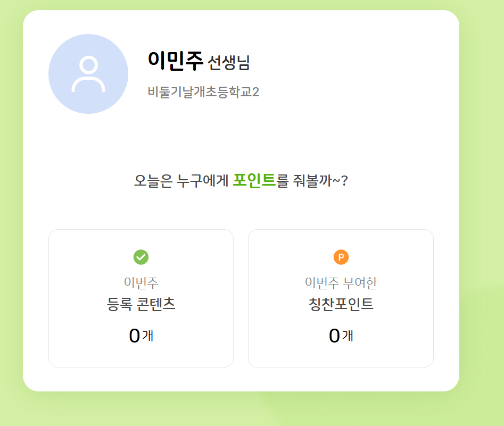
Task: Click 줘볼까~? at the prompt's end
Action: pyautogui.click(x=320, y=181)
